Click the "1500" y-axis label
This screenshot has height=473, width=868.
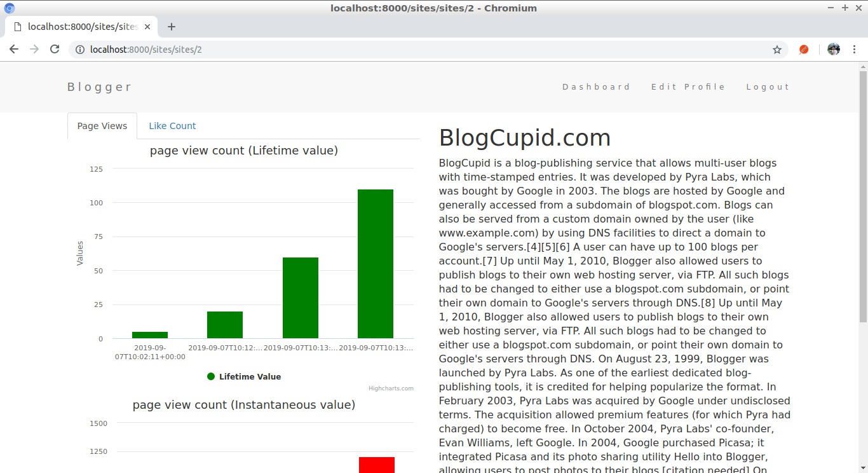click(x=98, y=423)
